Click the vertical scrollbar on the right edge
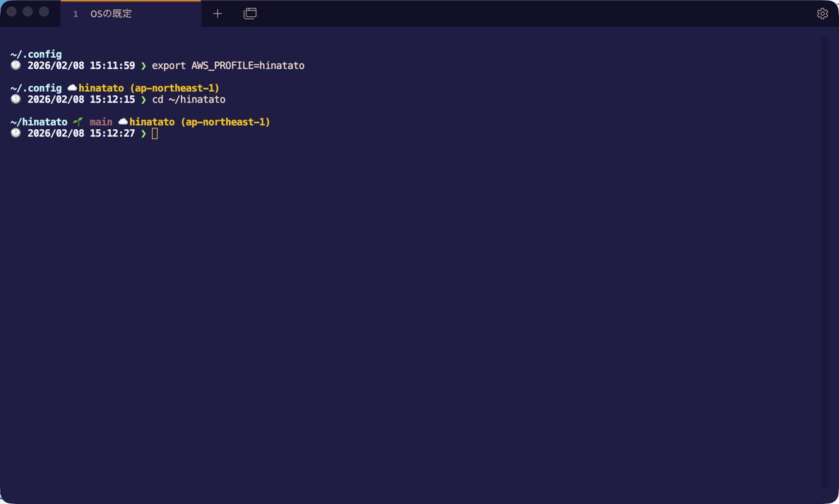839x504 pixels. pyautogui.click(x=825, y=261)
